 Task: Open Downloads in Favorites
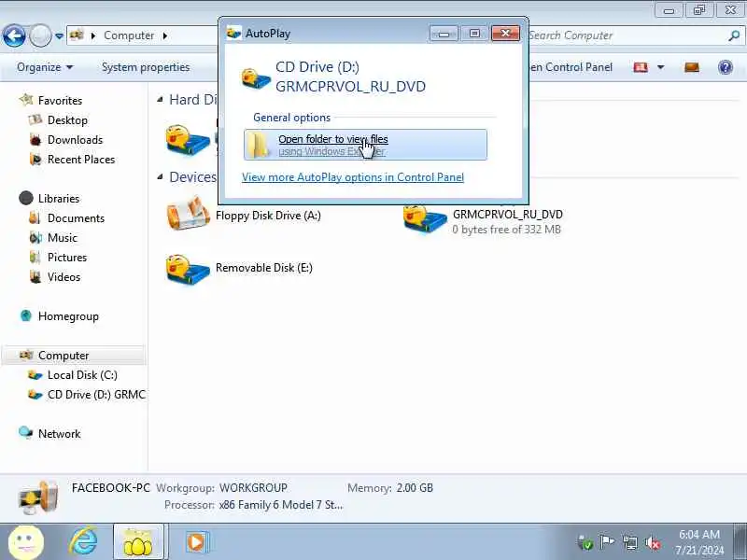click(75, 139)
